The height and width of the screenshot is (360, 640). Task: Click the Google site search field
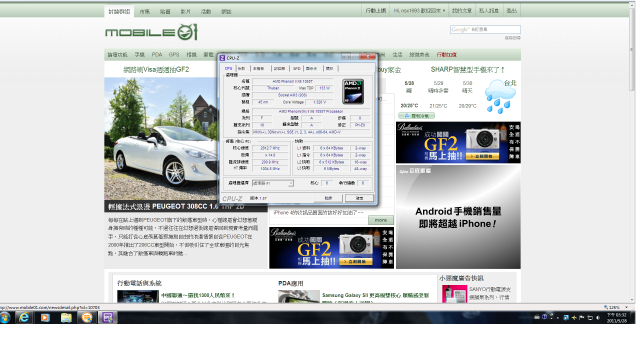click(x=485, y=29)
